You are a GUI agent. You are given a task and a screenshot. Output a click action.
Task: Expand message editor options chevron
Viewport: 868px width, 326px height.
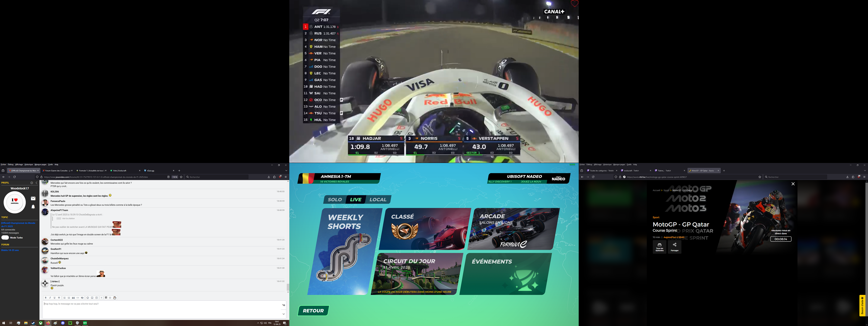[284, 314]
